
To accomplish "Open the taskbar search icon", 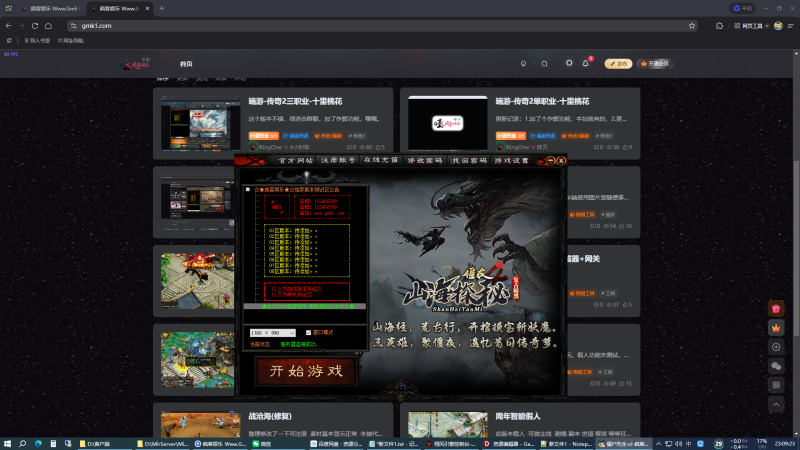I will [x=22, y=444].
